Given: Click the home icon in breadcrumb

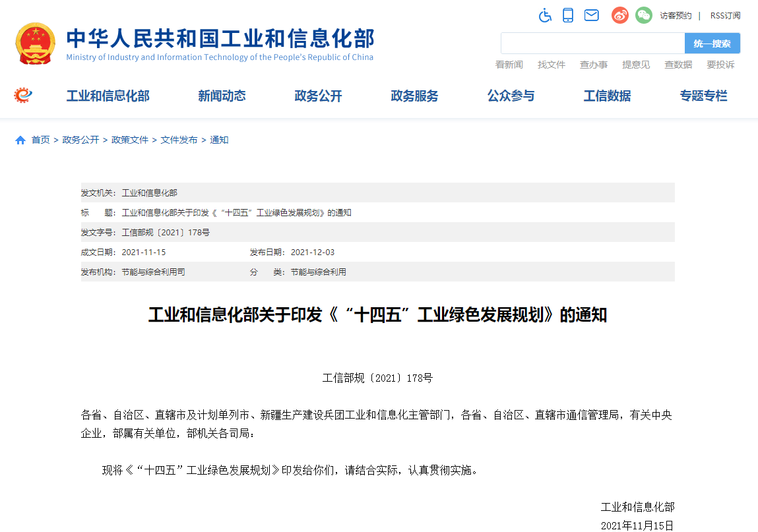Looking at the screenshot, I should (x=20, y=140).
